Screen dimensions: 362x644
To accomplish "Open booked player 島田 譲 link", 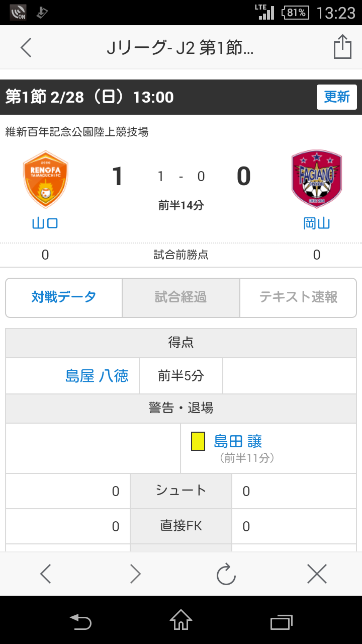I will coord(238,441).
